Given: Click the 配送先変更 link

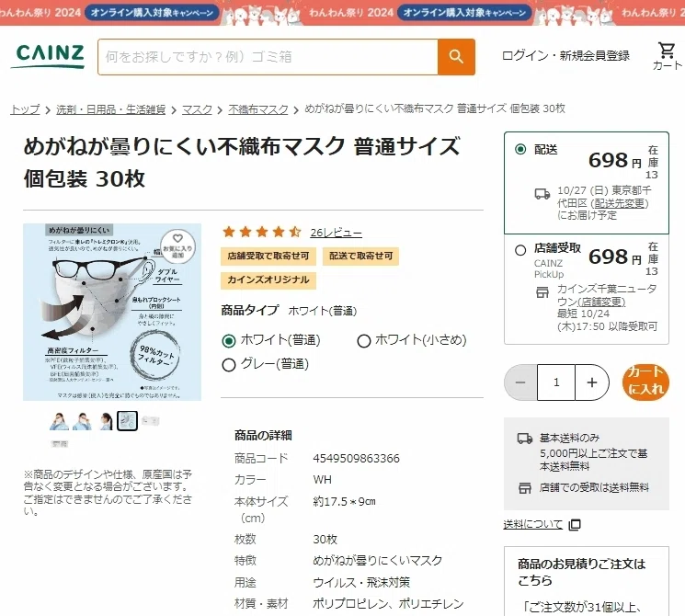Looking at the screenshot, I should click(619, 203).
